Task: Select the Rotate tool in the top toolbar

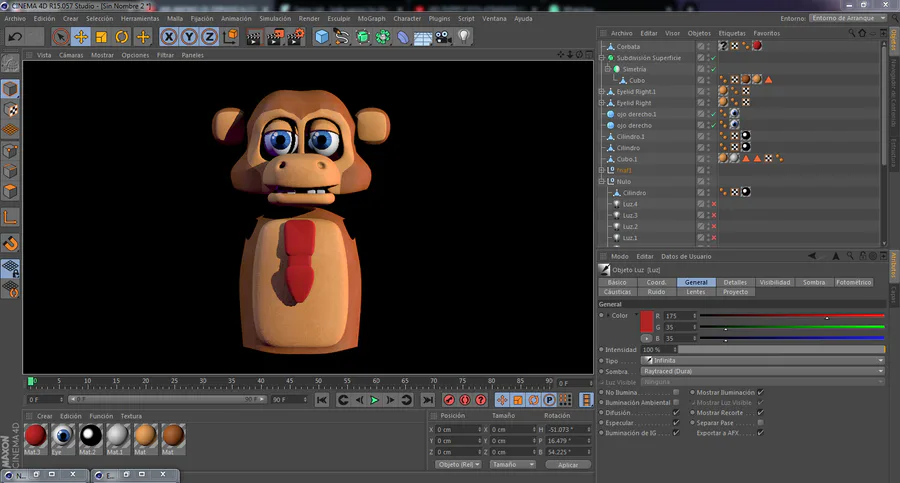Action: click(122, 37)
